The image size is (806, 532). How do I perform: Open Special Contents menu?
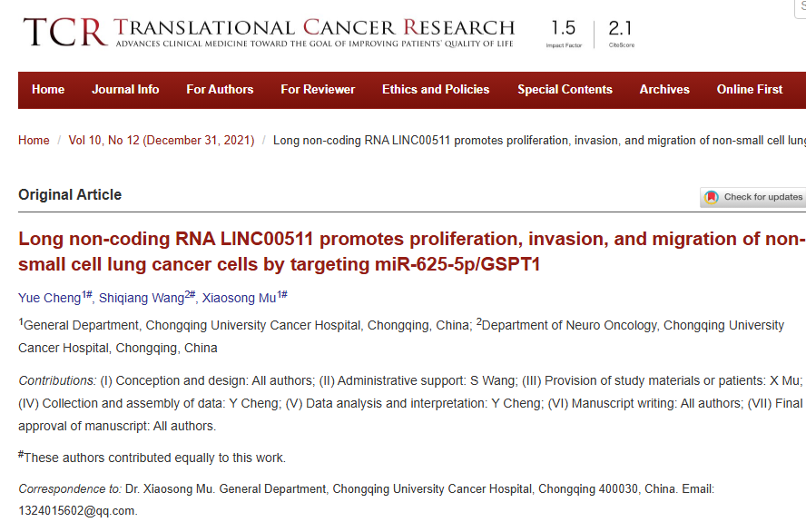pyautogui.click(x=565, y=90)
